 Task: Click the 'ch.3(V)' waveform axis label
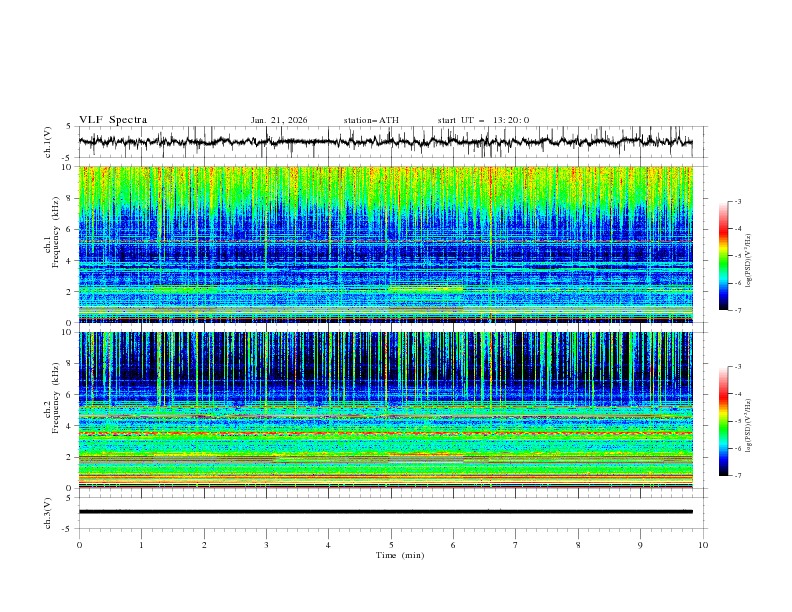pos(48,513)
